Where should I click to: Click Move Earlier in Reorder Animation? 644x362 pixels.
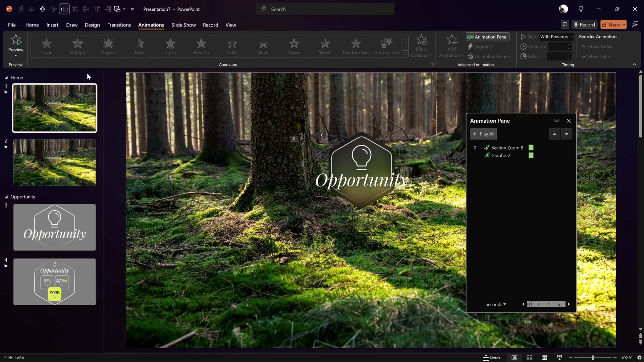pyautogui.click(x=597, y=47)
